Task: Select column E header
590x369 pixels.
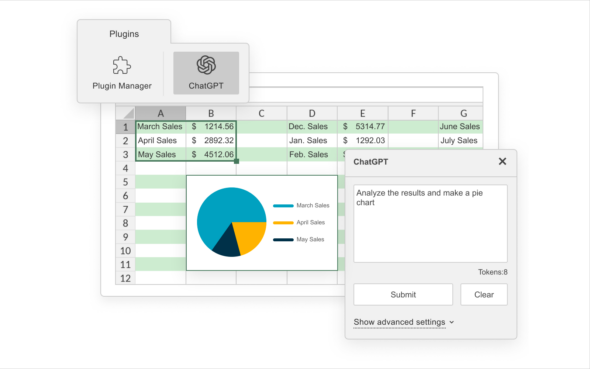Action: pyautogui.click(x=362, y=113)
